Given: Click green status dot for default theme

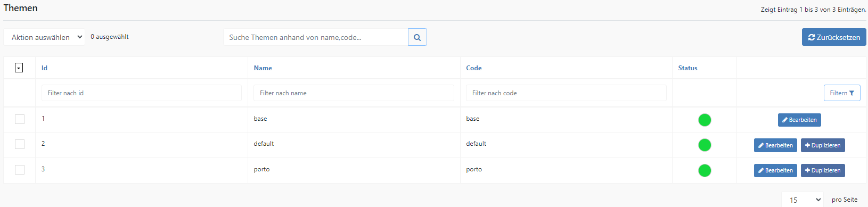Looking at the screenshot, I should click(705, 145).
